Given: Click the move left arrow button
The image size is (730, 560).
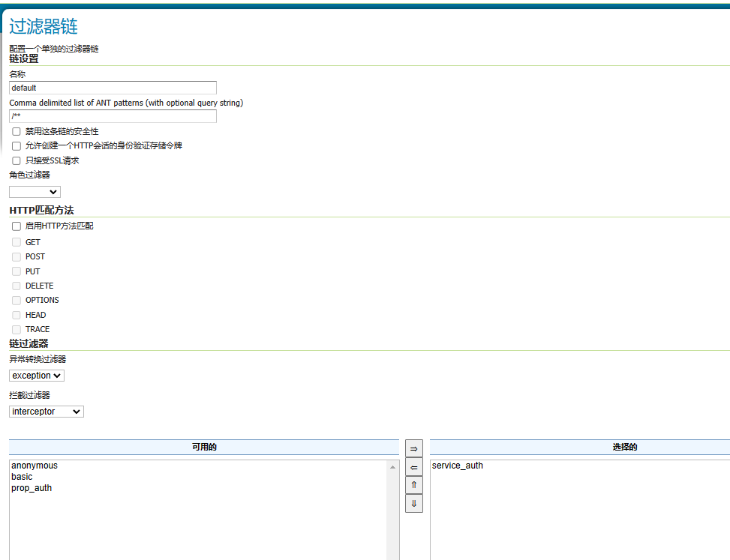Looking at the screenshot, I should point(413,467).
